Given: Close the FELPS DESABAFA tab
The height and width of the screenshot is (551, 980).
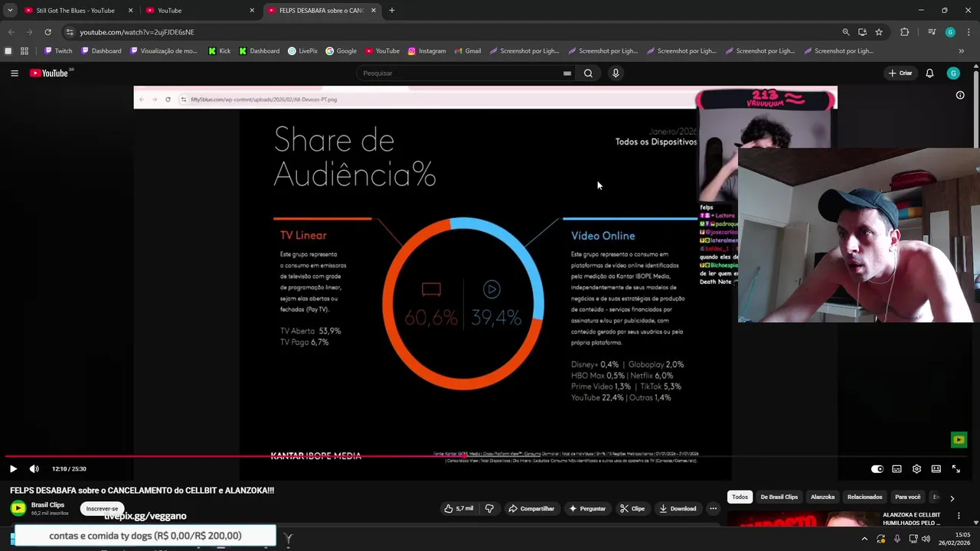Looking at the screenshot, I should (x=374, y=11).
